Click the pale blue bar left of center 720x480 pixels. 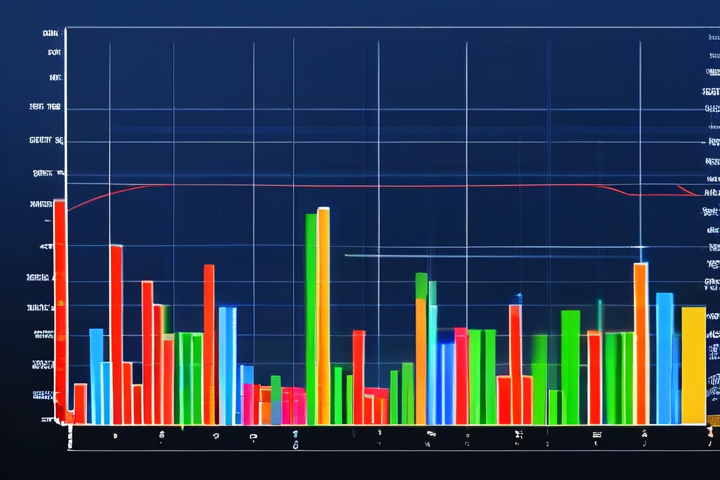227,365
